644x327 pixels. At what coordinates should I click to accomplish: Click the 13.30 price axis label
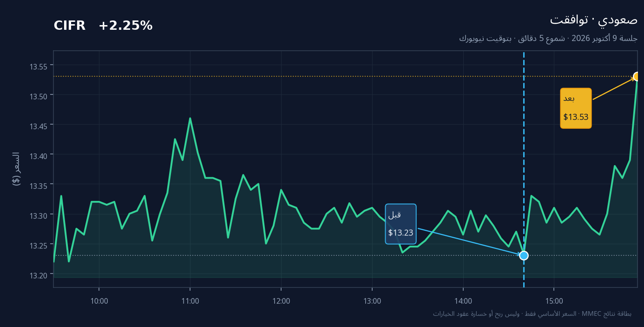click(39, 216)
